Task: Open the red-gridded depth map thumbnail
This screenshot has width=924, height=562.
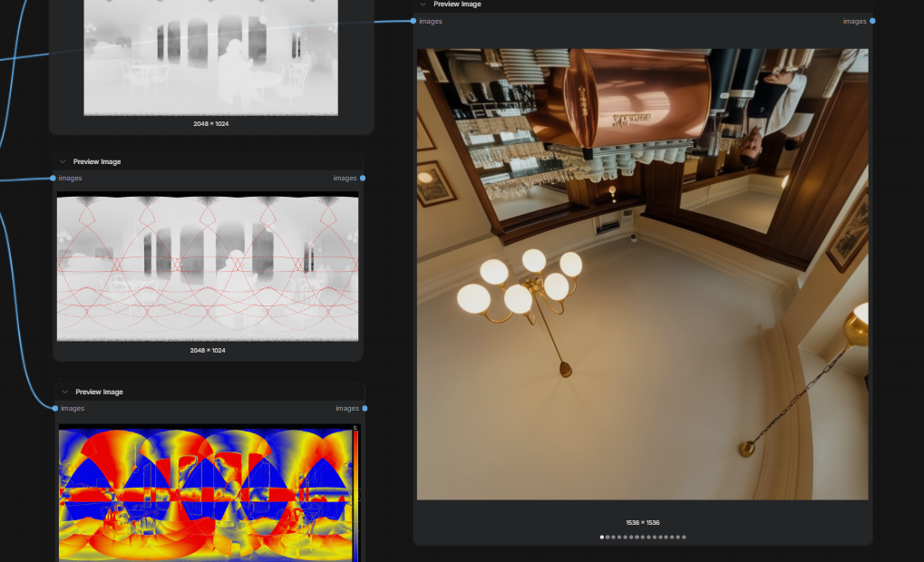Action: (x=208, y=266)
